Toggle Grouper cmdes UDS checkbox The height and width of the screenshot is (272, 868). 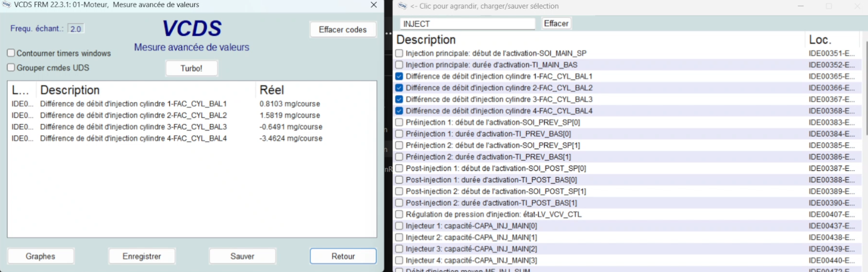(11, 67)
